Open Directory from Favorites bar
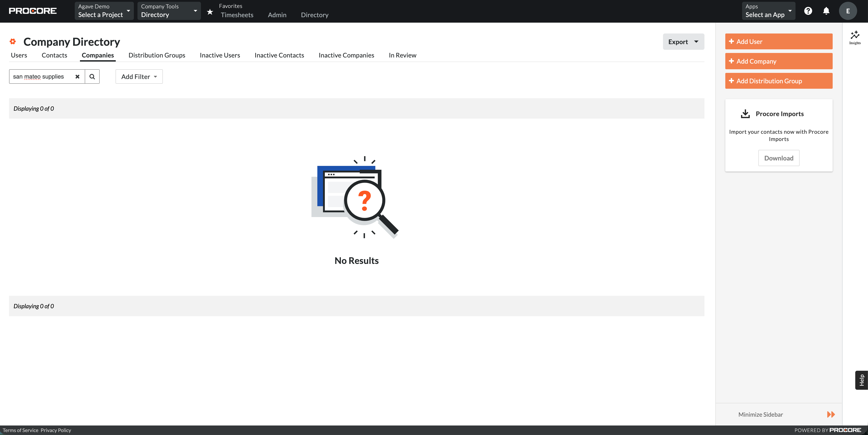The image size is (868, 435). coord(315,15)
